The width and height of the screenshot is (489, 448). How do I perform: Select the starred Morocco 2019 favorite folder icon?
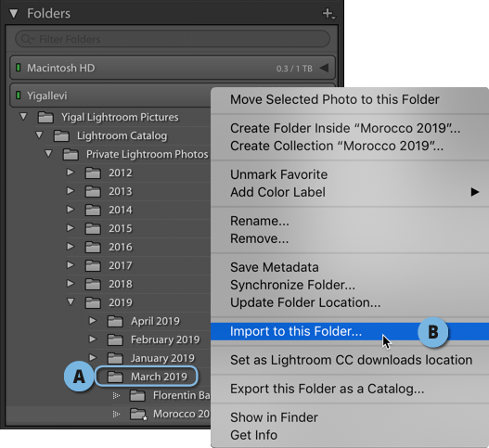click(138, 414)
